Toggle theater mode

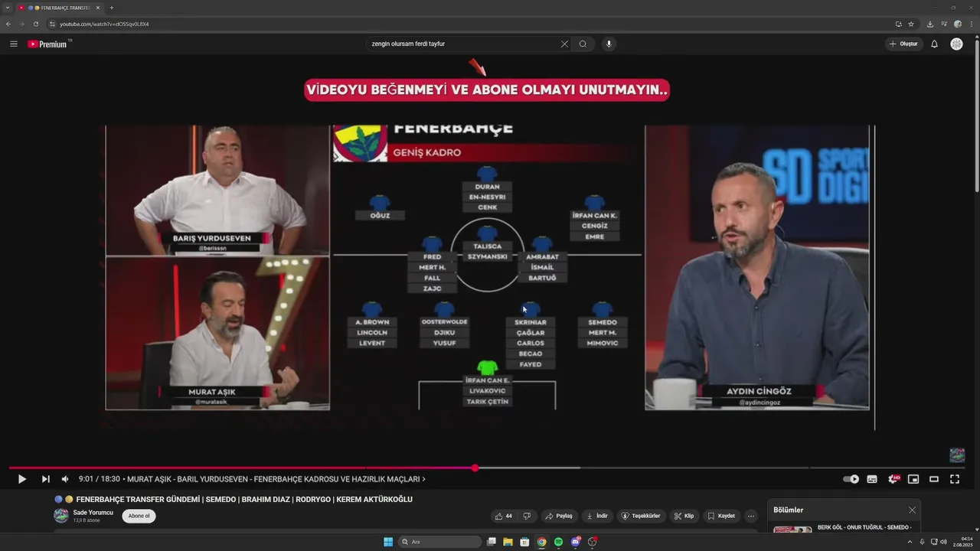click(934, 479)
